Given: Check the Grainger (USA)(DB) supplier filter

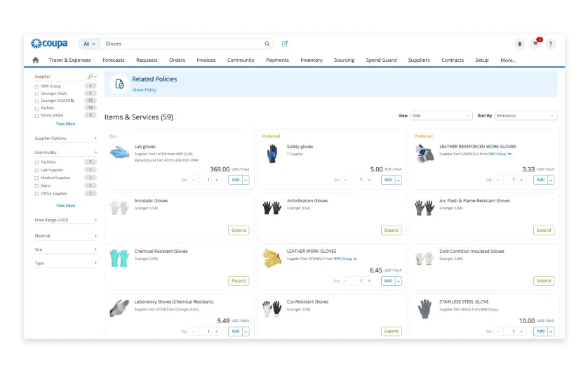Looking at the screenshot, I should [x=36, y=101].
